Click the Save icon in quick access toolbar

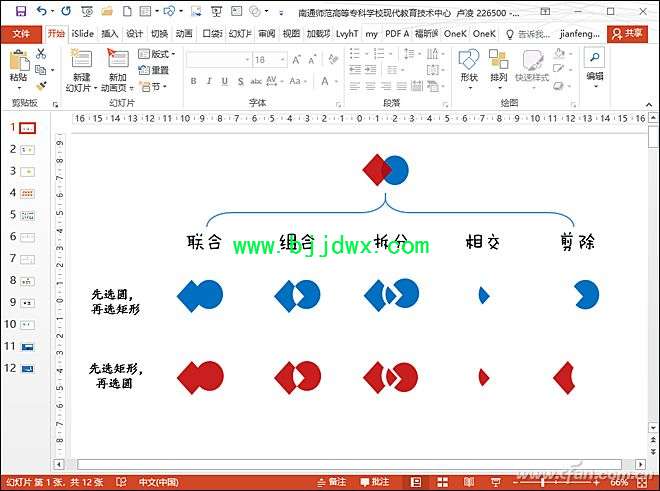(21, 11)
